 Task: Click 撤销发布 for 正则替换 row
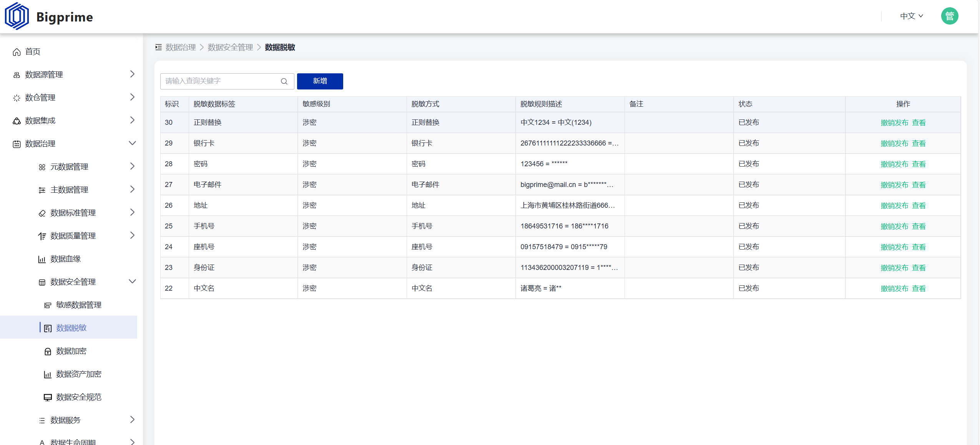[894, 122]
